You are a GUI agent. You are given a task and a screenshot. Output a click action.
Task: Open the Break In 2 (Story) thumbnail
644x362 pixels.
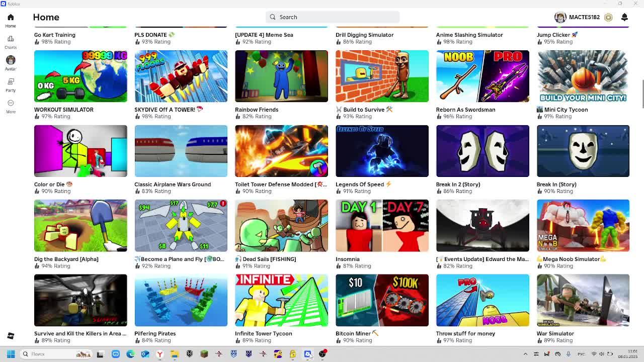482,151
